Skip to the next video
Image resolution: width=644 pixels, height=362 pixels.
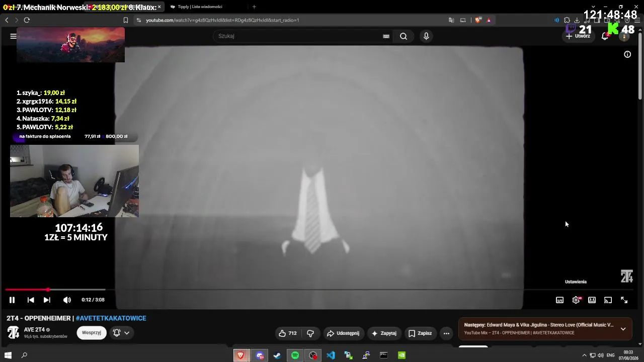47,300
